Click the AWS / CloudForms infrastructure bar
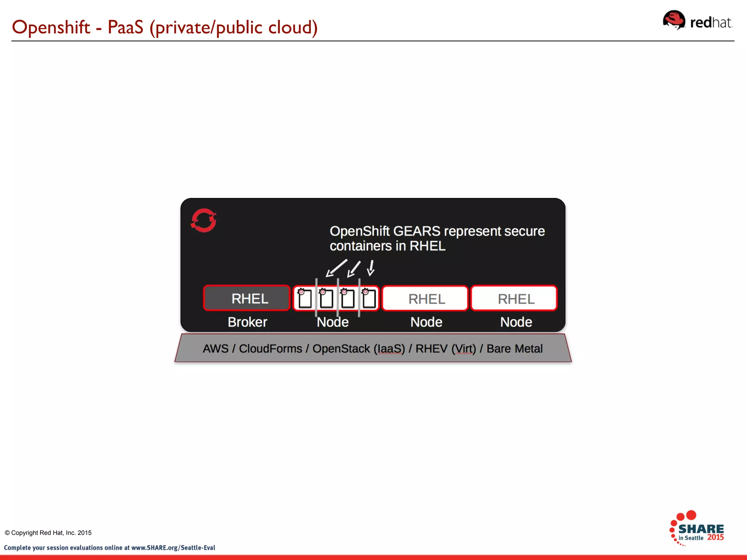Screen dimensions: 747x560 point(373,348)
